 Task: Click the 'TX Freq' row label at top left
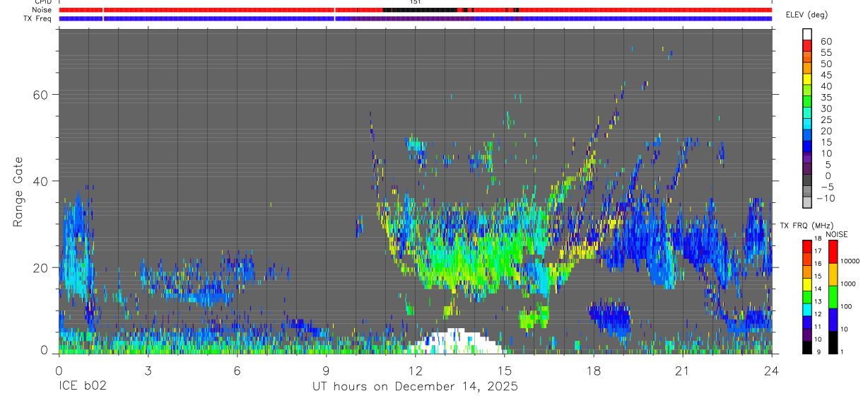[37, 18]
